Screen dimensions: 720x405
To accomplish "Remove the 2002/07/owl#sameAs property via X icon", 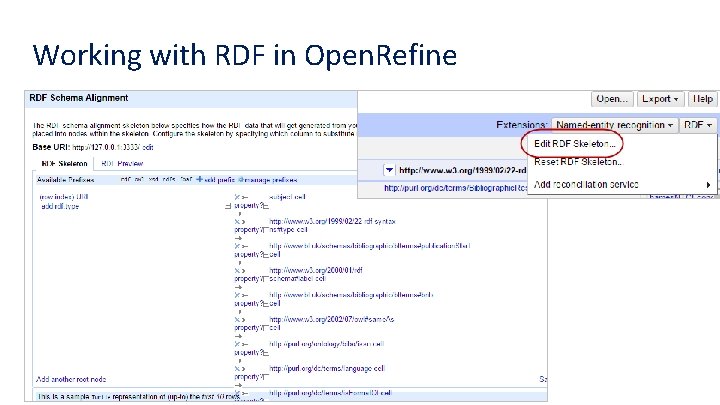I will [237, 320].
